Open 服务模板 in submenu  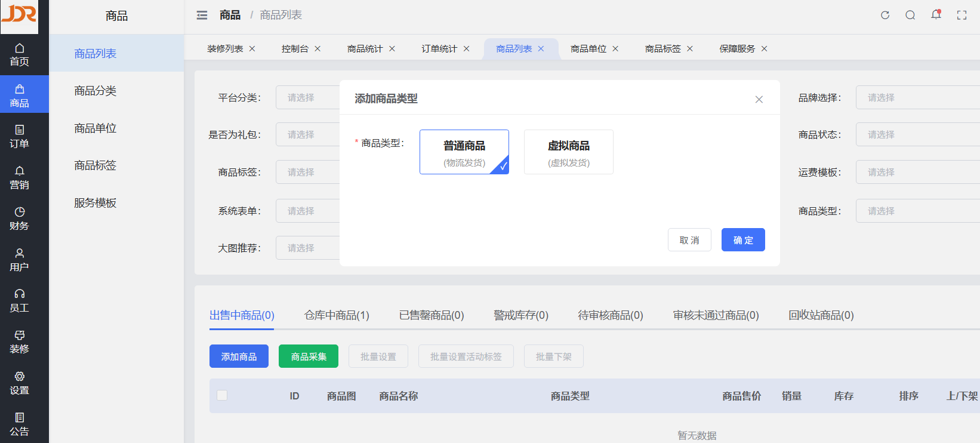click(x=116, y=203)
